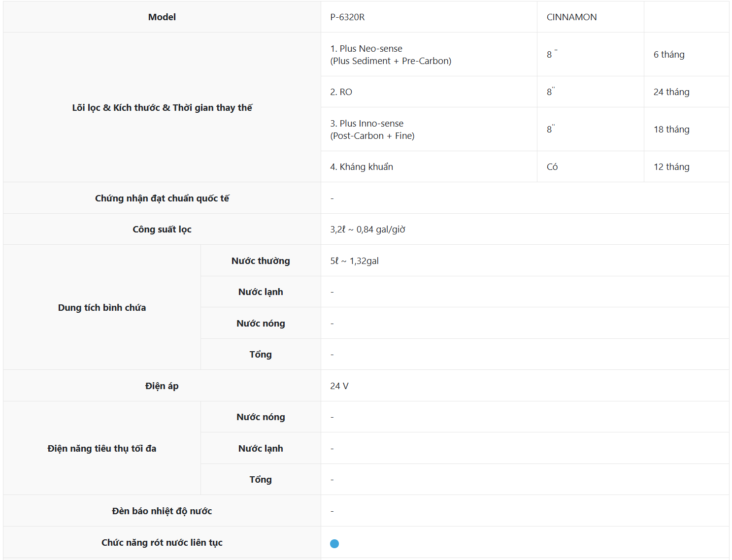The height and width of the screenshot is (560, 732).
Task: Click the "CINNAMON" cell text
Action: coord(571,17)
